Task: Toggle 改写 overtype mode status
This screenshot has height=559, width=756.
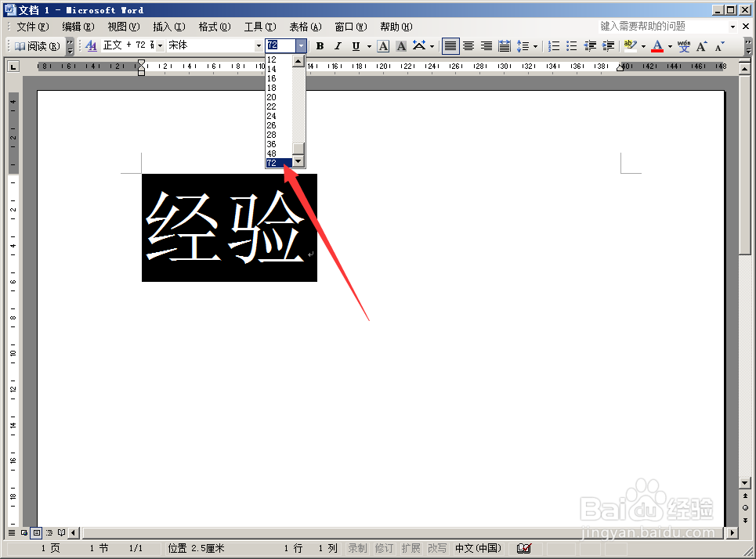Action: 437,548
